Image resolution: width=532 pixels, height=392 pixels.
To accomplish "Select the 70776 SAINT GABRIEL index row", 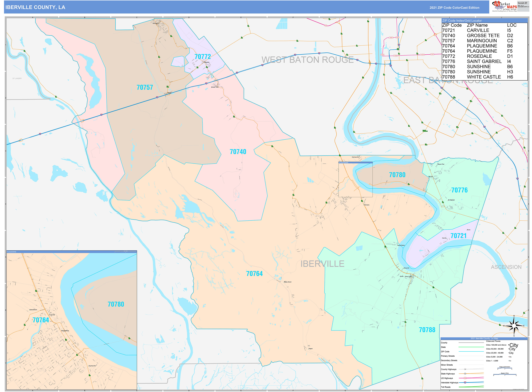I will tap(485, 62).
